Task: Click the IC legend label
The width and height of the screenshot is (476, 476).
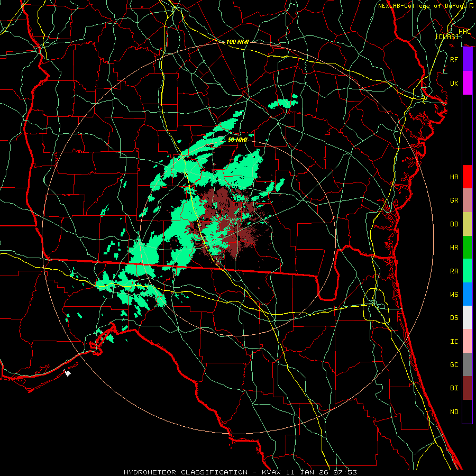Action: coord(454,341)
